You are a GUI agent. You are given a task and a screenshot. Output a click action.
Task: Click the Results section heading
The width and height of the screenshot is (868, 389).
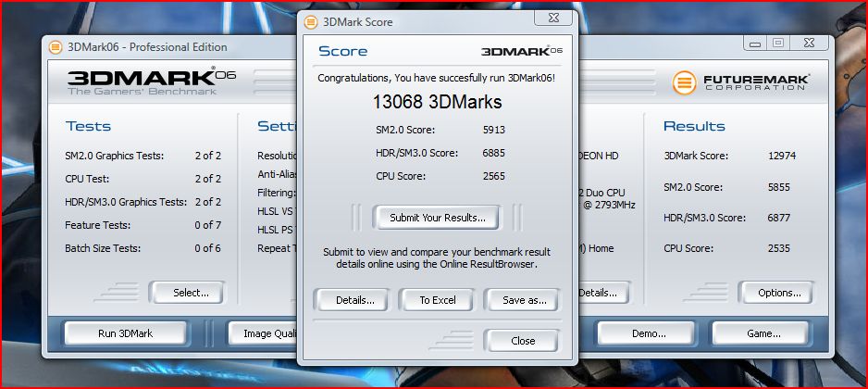[x=694, y=126]
